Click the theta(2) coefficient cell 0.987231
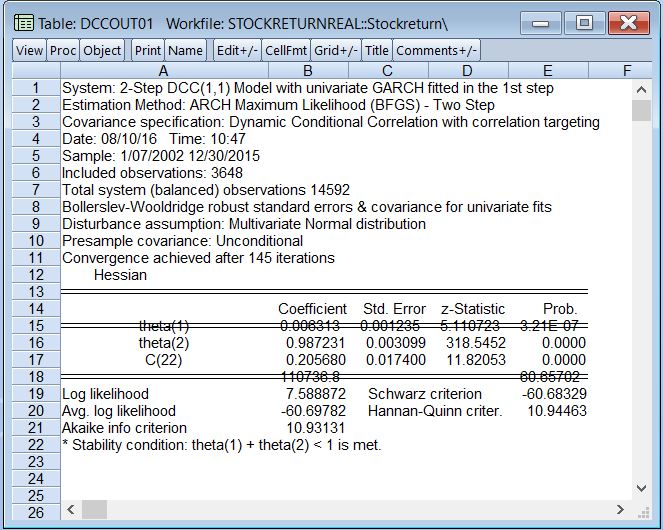The image size is (663, 530). coord(313,343)
